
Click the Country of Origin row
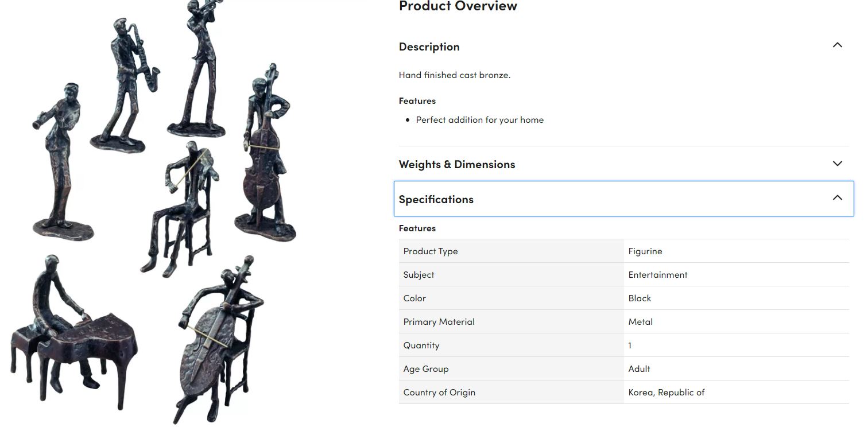coord(623,392)
